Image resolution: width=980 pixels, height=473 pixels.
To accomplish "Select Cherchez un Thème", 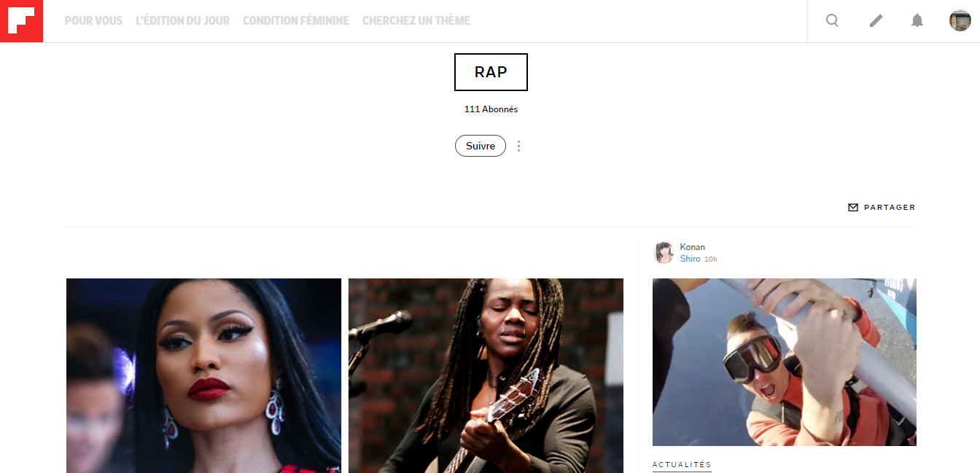I will (x=416, y=21).
